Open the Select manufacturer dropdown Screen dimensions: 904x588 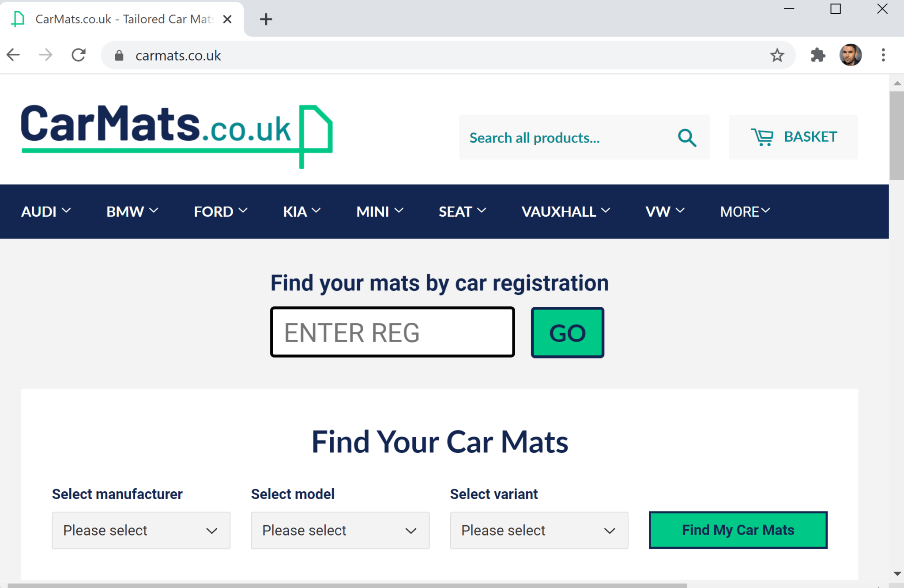(141, 530)
